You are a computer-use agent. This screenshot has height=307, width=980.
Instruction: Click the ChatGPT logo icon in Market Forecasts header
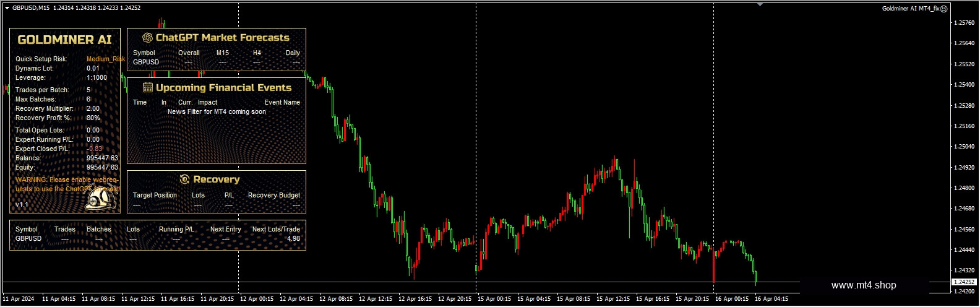coord(147,38)
